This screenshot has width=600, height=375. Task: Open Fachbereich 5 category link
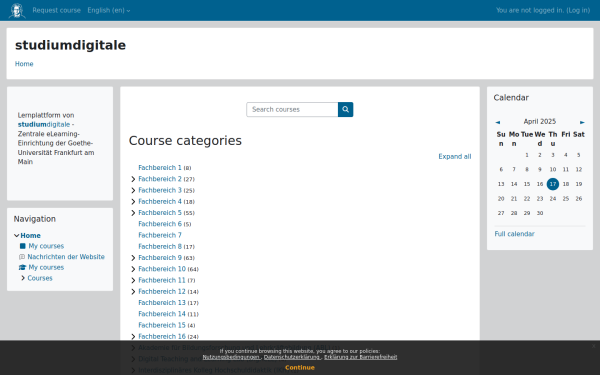tap(160, 213)
